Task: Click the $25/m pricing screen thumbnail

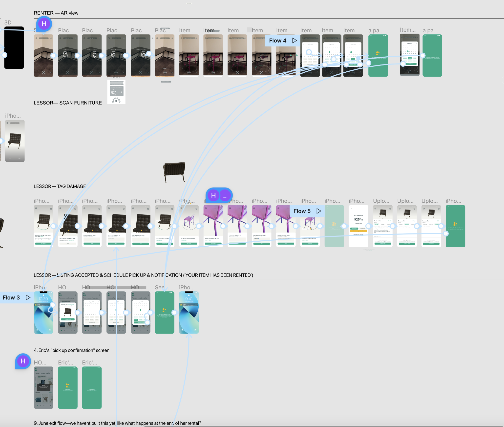Action: [359, 225]
